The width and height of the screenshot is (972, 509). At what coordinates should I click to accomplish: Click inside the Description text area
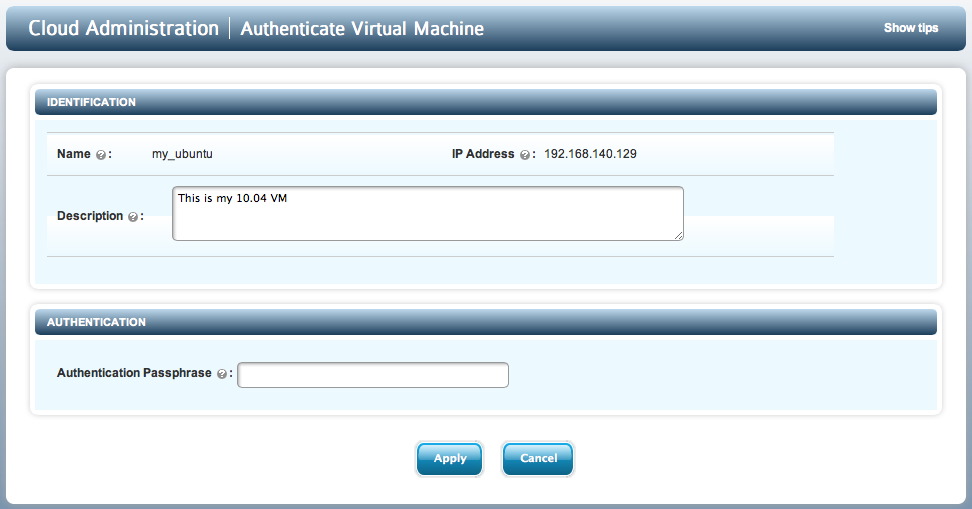[428, 213]
